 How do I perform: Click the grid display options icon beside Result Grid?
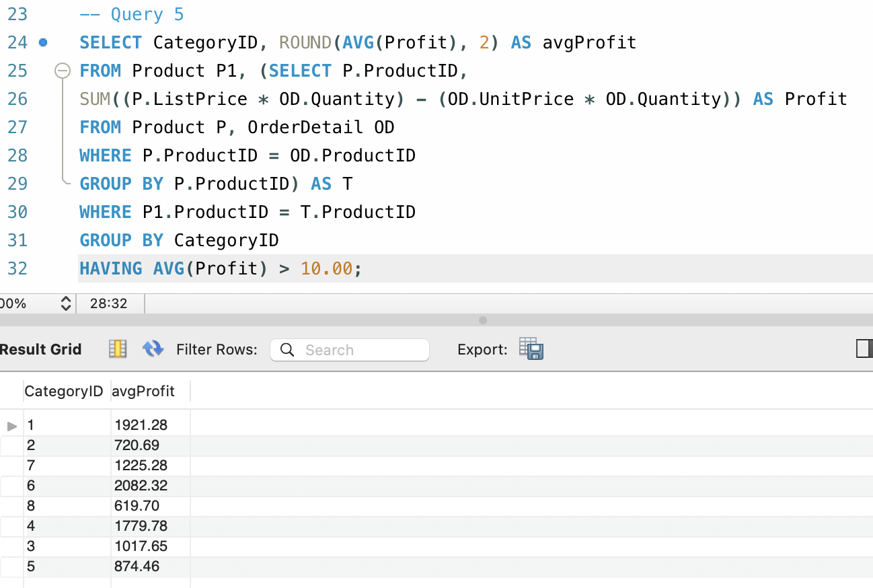(117, 349)
